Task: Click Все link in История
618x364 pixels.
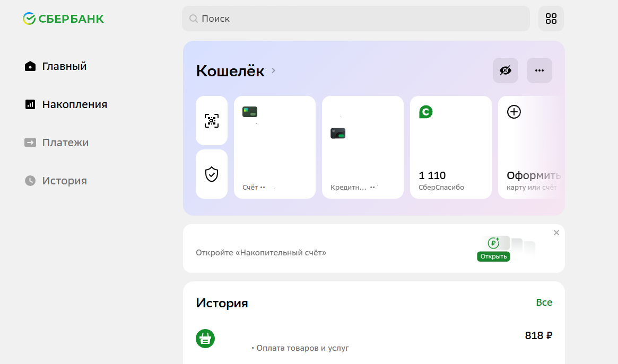Action: click(x=544, y=302)
